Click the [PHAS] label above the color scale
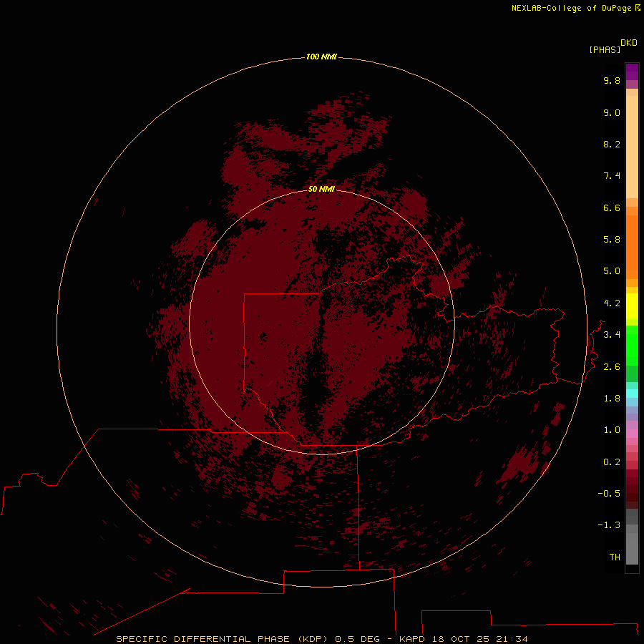The height and width of the screenshot is (644, 644). pos(605,49)
